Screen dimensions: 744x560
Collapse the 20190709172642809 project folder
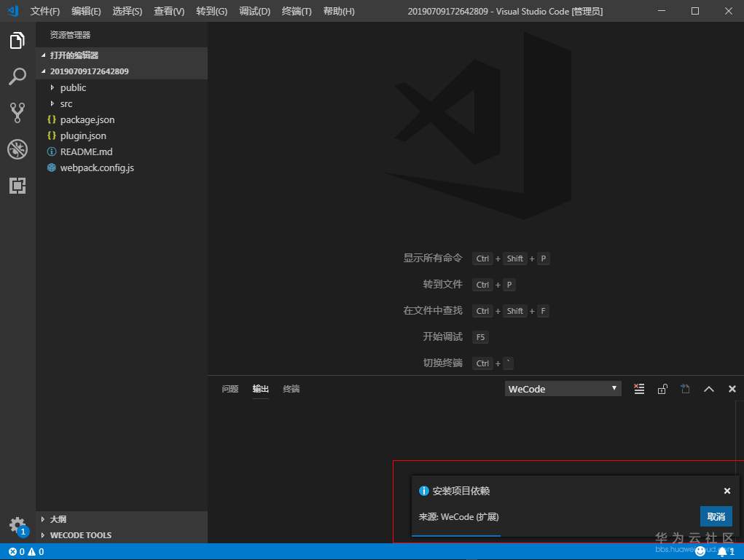tap(44, 71)
